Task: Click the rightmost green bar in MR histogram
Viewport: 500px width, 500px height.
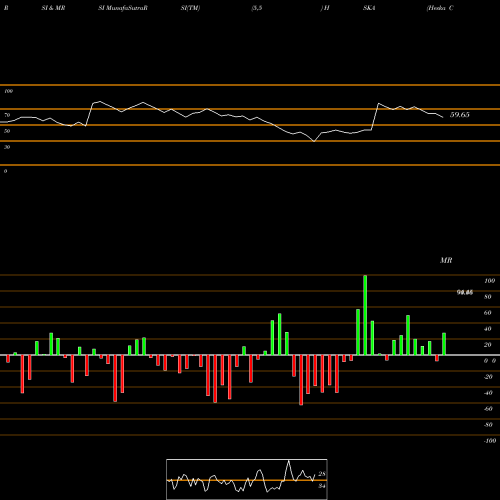Action: tap(444, 344)
